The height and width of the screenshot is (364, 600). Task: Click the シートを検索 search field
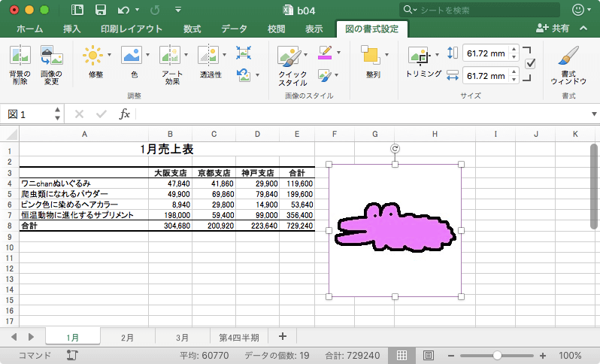tap(480, 10)
